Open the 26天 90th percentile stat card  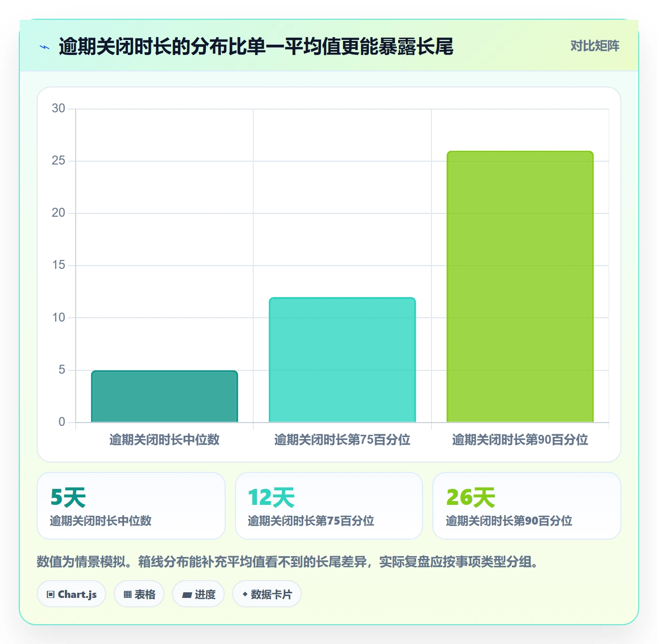(x=527, y=506)
